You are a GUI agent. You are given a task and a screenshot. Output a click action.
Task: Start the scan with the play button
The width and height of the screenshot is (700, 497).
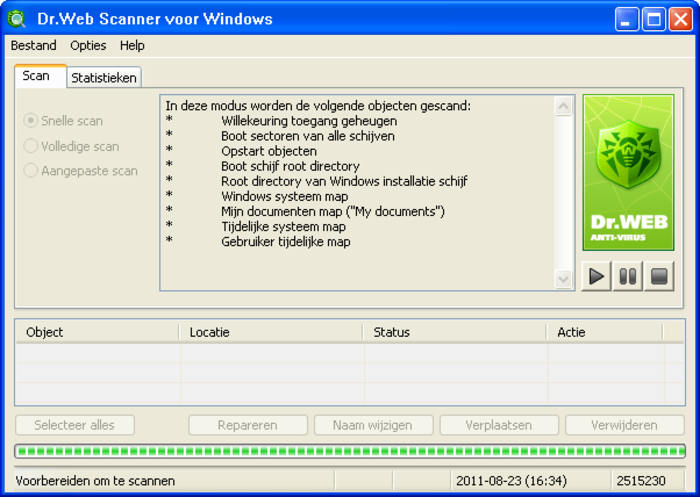pyautogui.click(x=596, y=276)
